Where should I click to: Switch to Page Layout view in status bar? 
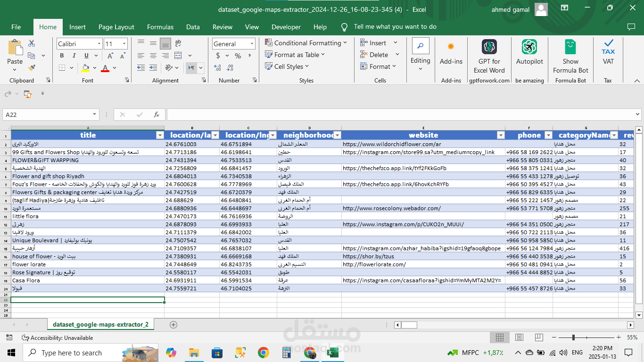(x=519, y=337)
